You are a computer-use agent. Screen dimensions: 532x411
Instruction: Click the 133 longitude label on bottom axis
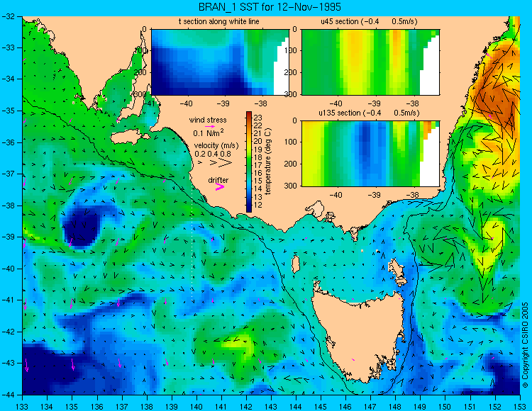coord(22,406)
